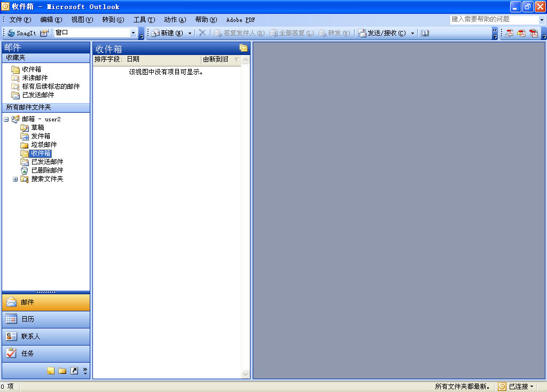The image size is (547, 392).
Task: Click the help question input box
Action: click(x=494, y=19)
